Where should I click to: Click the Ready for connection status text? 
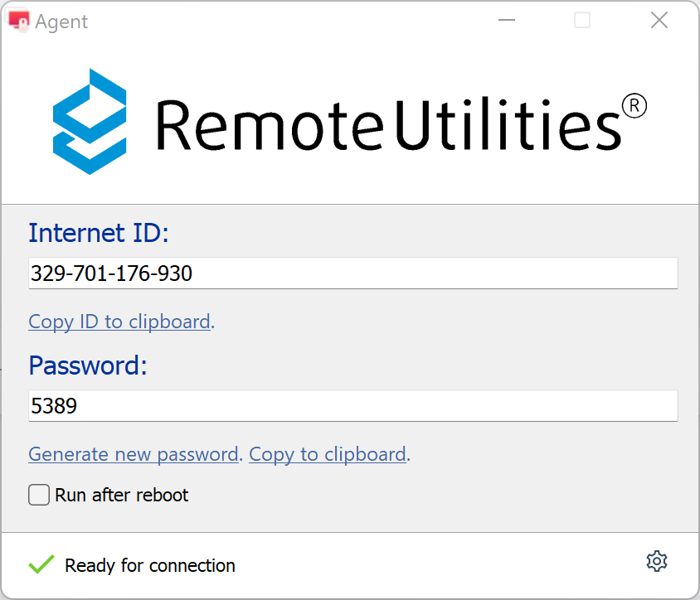(149, 565)
